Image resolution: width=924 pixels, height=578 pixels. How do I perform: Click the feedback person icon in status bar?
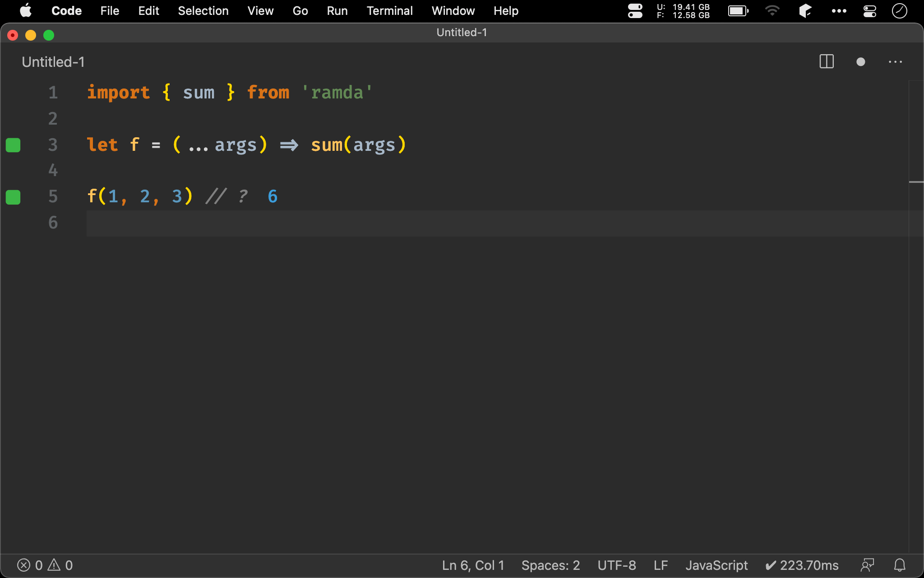point(867,565)
